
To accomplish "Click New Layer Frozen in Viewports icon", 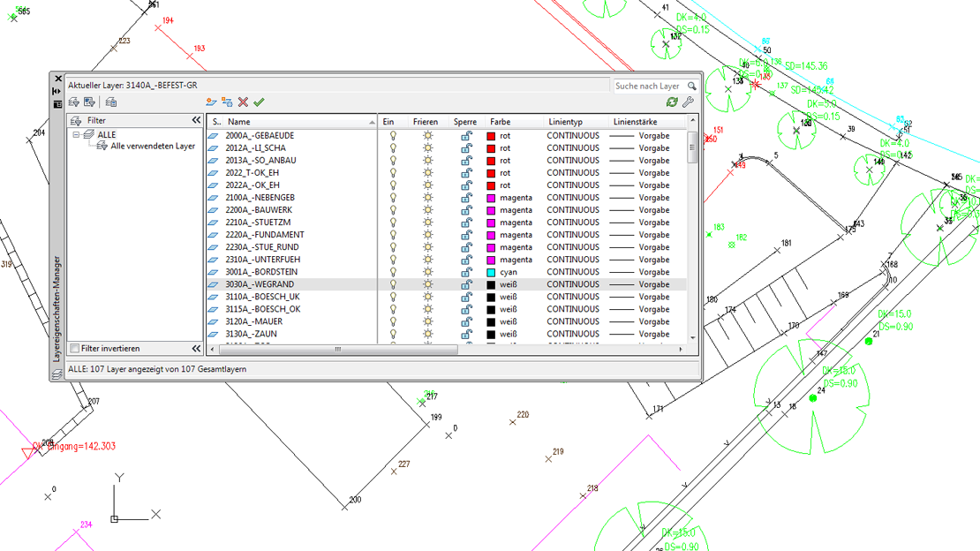I will pos(227,102).
